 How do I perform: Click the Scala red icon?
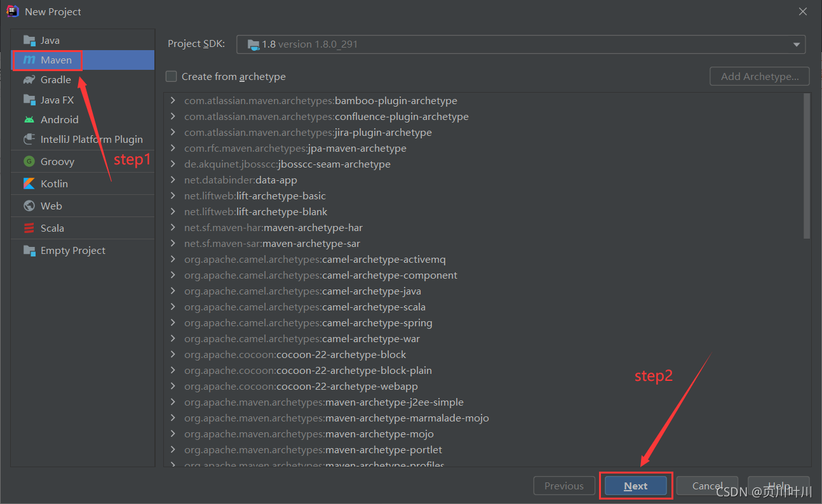29,228
